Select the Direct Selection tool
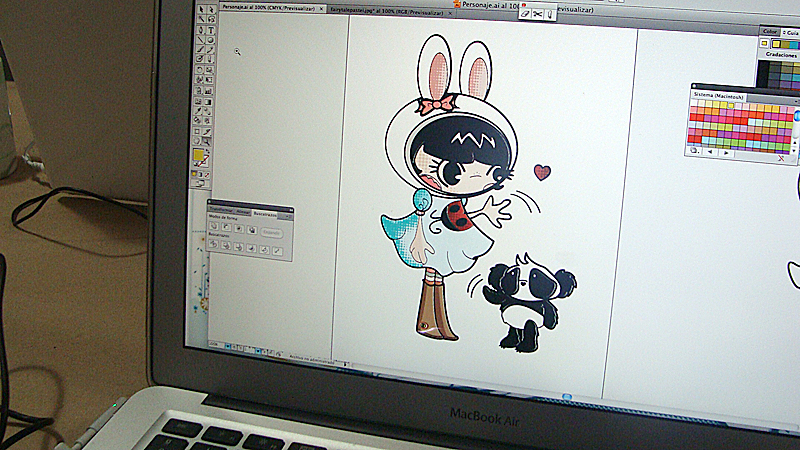Image resolution: width=800 pixels, height=450 pixels. click(211, 9)
